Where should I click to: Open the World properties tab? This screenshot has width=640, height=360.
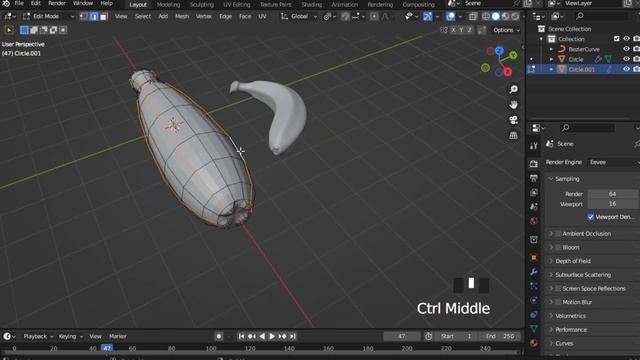533,221
